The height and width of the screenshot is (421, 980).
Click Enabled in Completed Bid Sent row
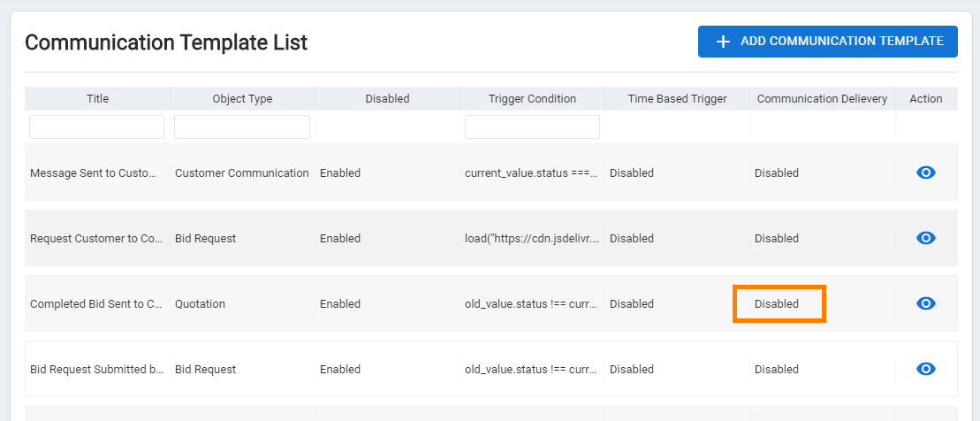click(340, 304)
